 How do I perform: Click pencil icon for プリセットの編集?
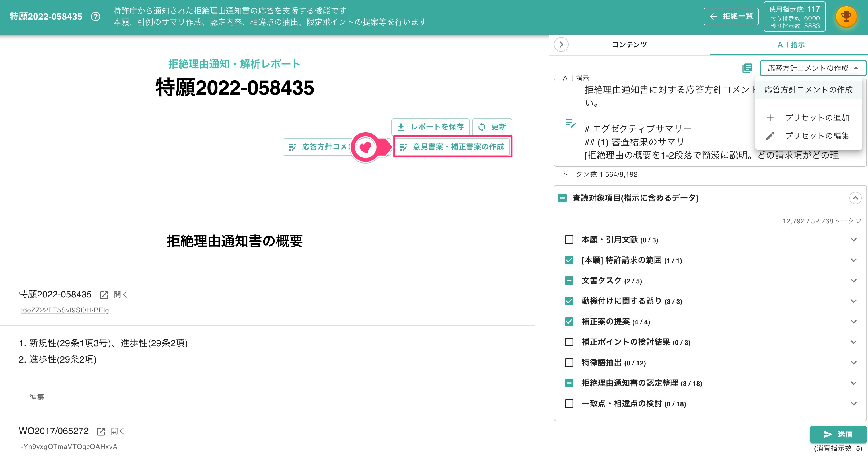click(x=770, y=136)
